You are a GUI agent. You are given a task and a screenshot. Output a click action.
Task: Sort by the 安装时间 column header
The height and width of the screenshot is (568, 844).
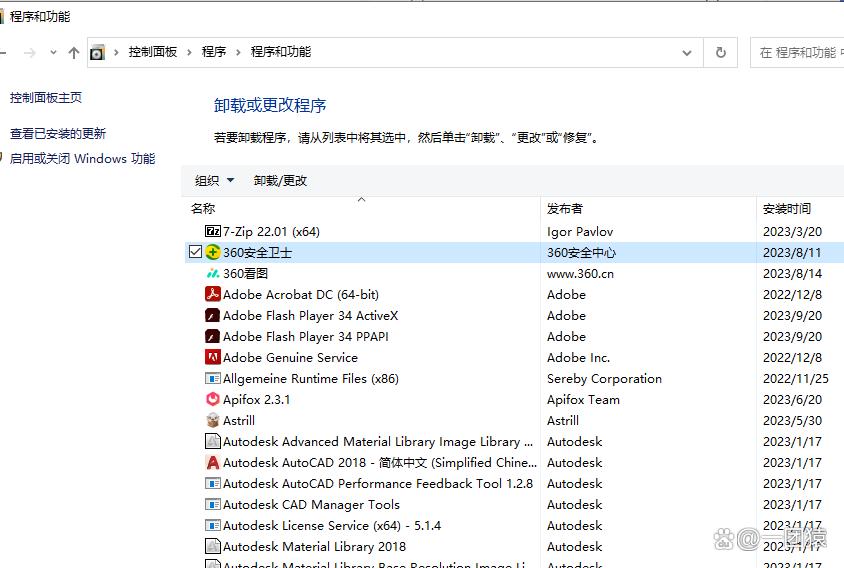tap(786, 208)
